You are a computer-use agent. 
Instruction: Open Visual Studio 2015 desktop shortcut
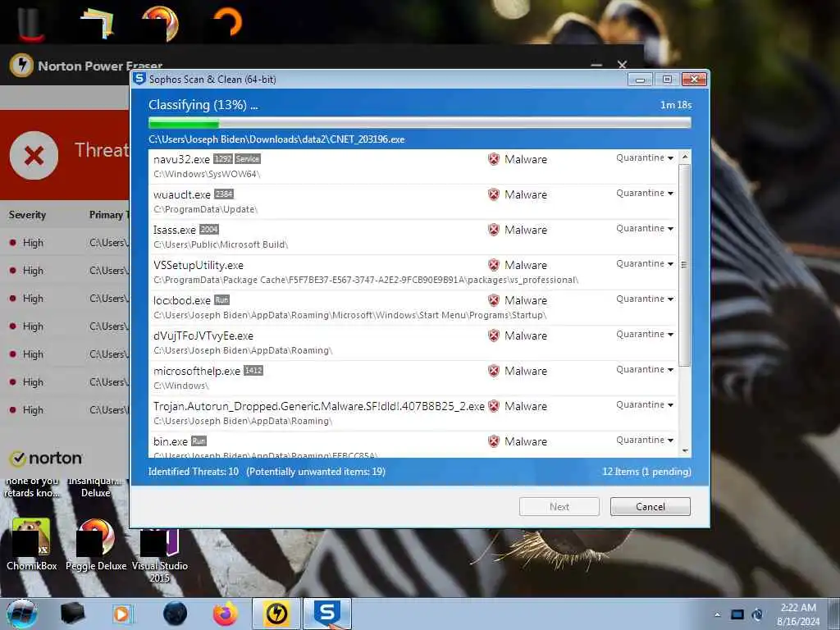pyautogui.click(x=160, y=555)
